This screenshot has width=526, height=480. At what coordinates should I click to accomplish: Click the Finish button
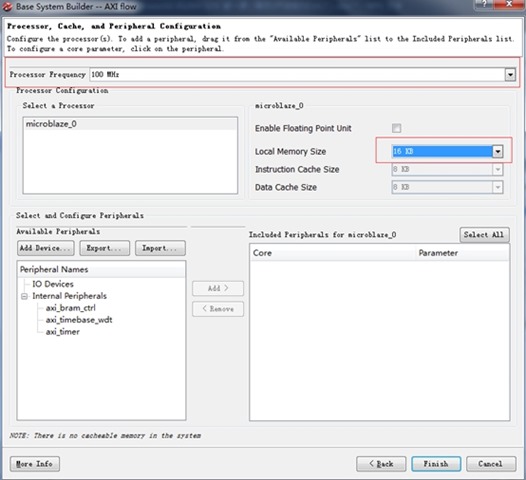click(x=436, y=464)
